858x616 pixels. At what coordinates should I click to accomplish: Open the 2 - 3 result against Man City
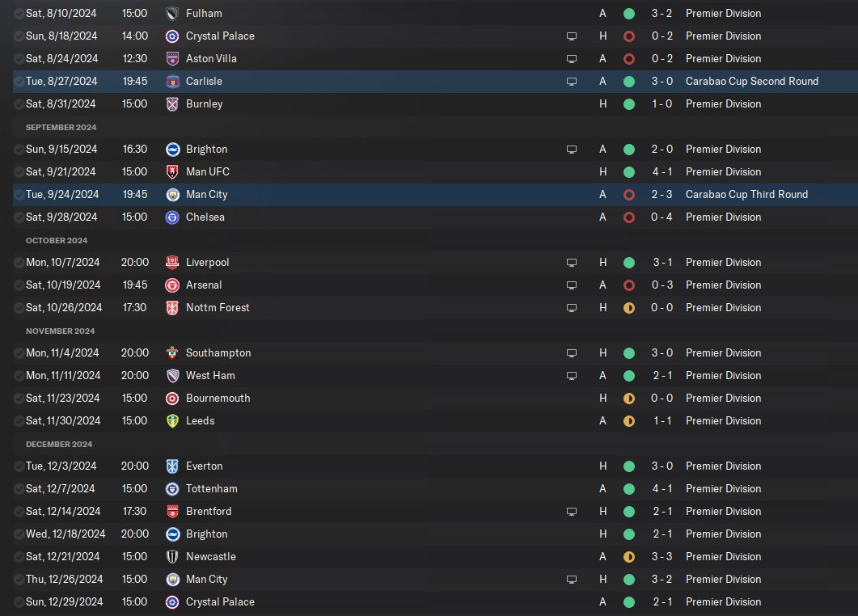(661, 194)
